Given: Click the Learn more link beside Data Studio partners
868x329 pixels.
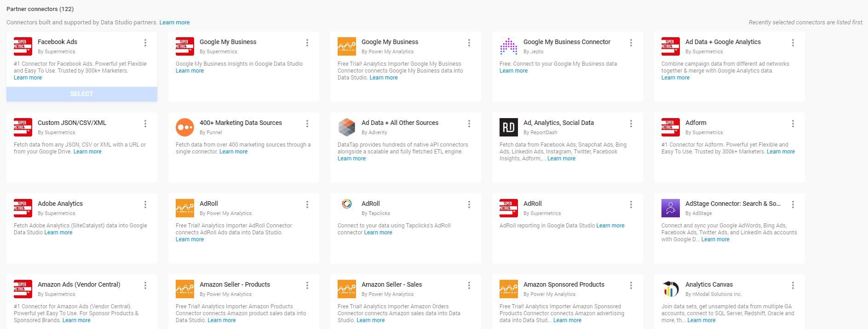Looking at the screenshot, I should pos(174,23).
